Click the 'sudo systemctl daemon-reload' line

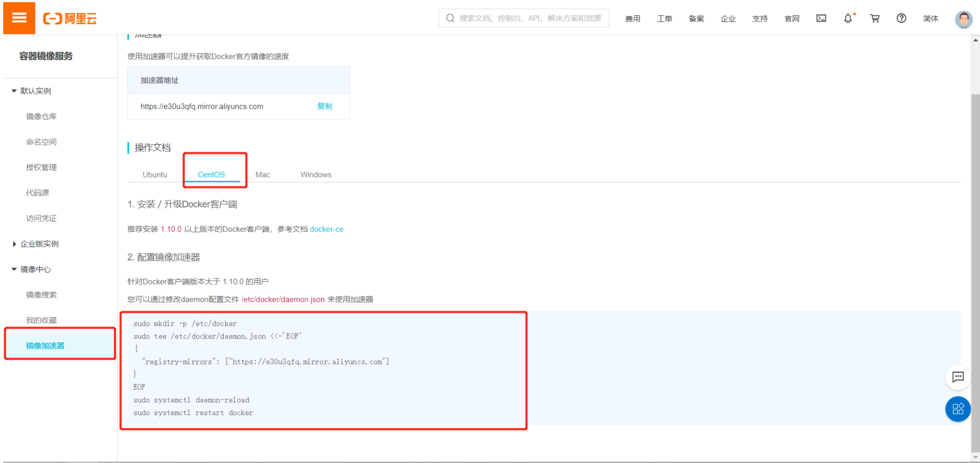(x=191, y=400)
